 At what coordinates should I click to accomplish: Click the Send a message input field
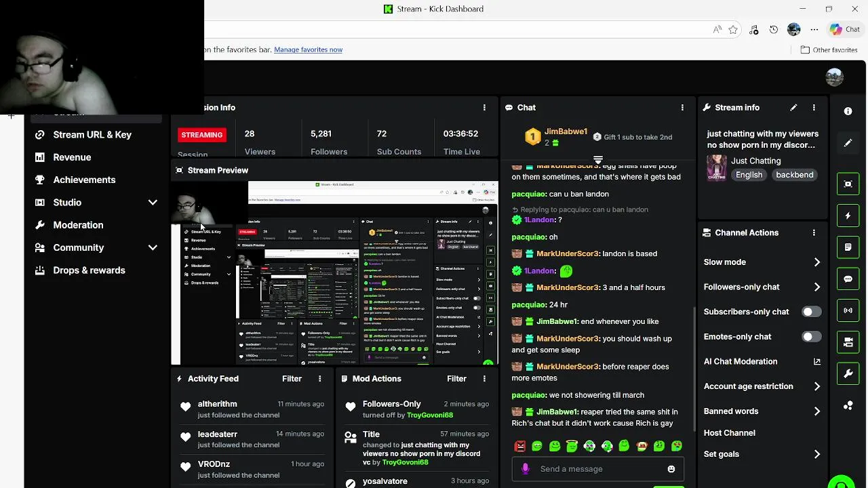pos(597,469)
